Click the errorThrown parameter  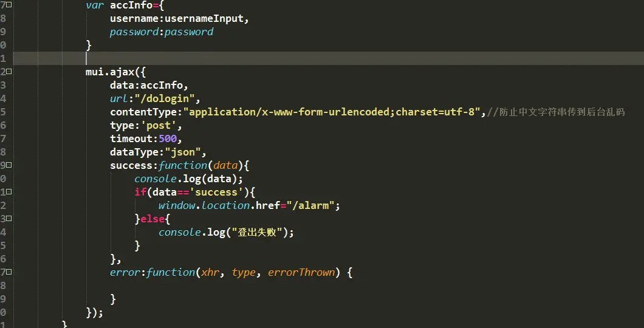[301, 272]
